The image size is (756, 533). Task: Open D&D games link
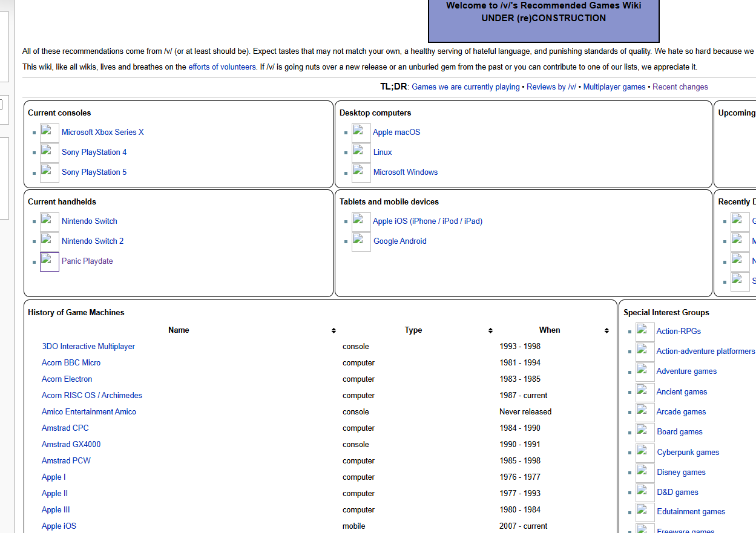(678, 492)
